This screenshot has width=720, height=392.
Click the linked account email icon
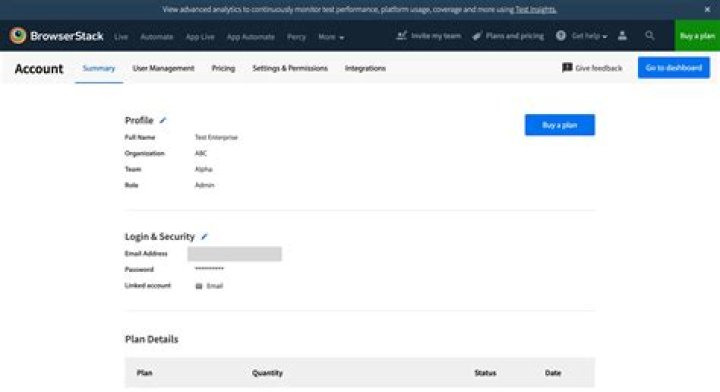point(199,286)
